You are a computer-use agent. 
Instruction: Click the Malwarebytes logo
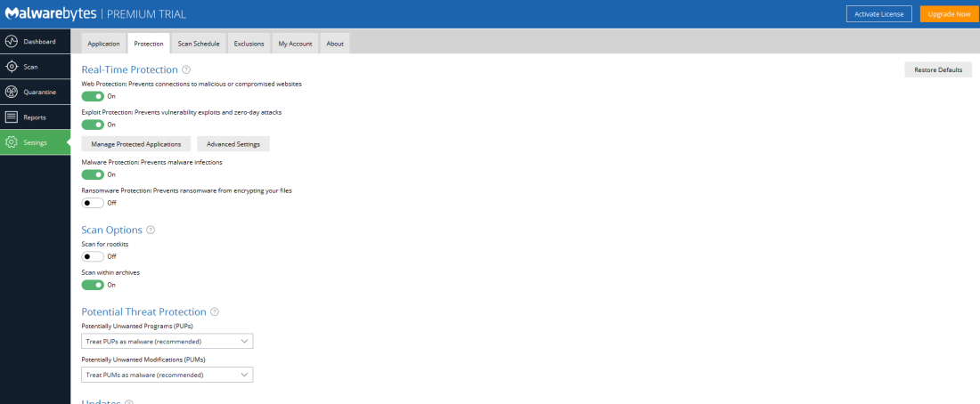(x=49, y=13)
